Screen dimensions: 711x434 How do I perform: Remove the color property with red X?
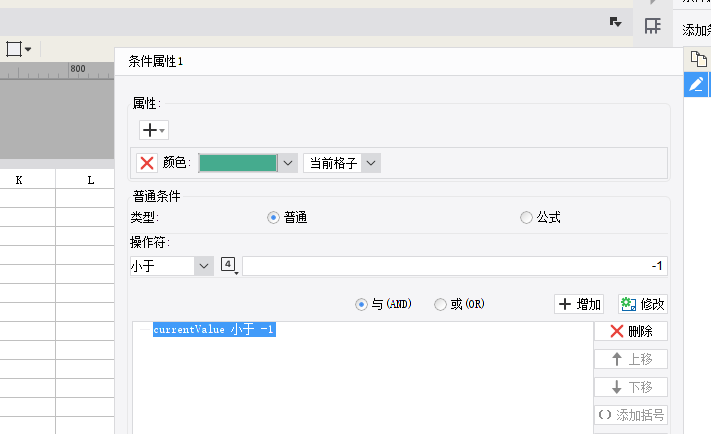147,163
